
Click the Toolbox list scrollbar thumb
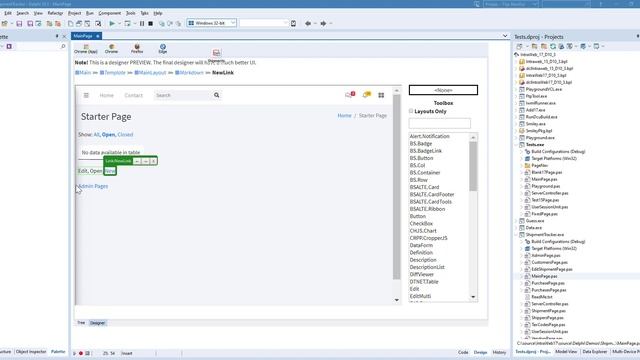click(x=473, y=166)
